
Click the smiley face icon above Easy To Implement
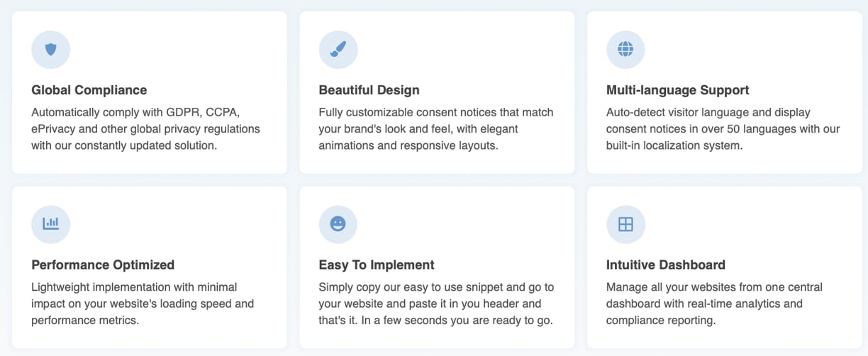(x=338, y=224)
